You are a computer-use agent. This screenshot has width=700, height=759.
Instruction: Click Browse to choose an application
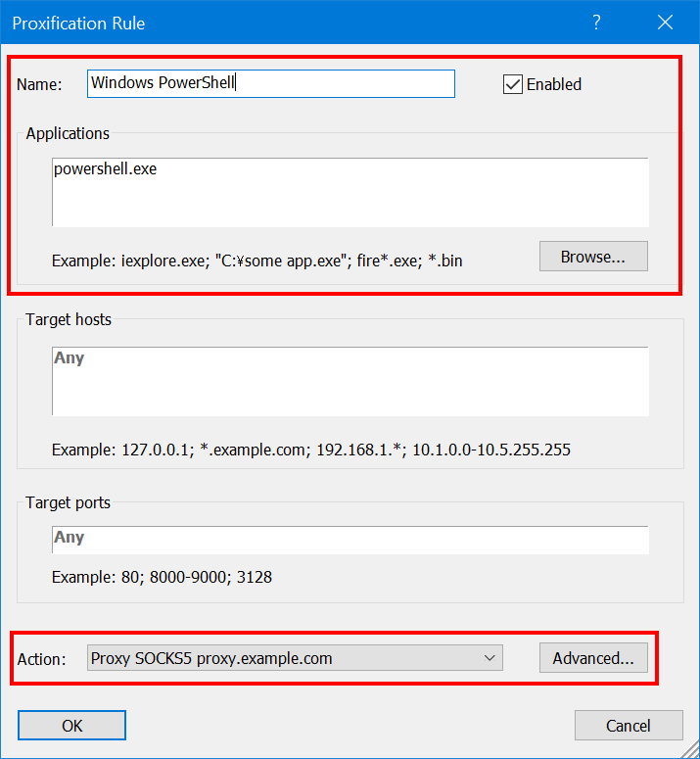click(x=593, y=257)
